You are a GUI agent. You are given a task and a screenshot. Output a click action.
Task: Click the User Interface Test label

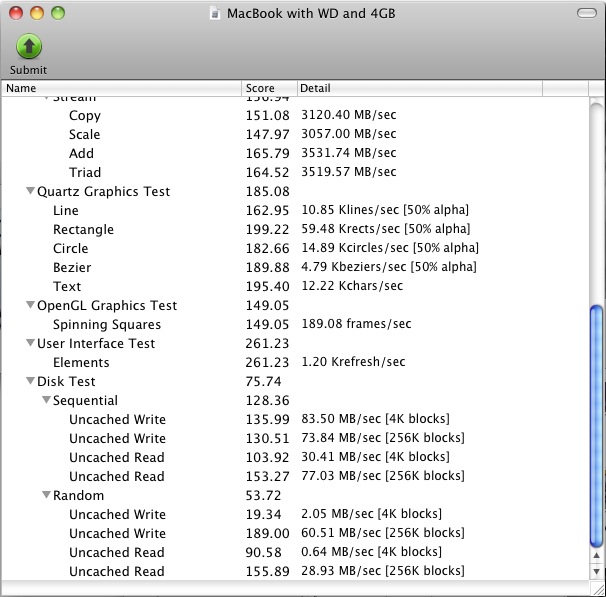96,343
